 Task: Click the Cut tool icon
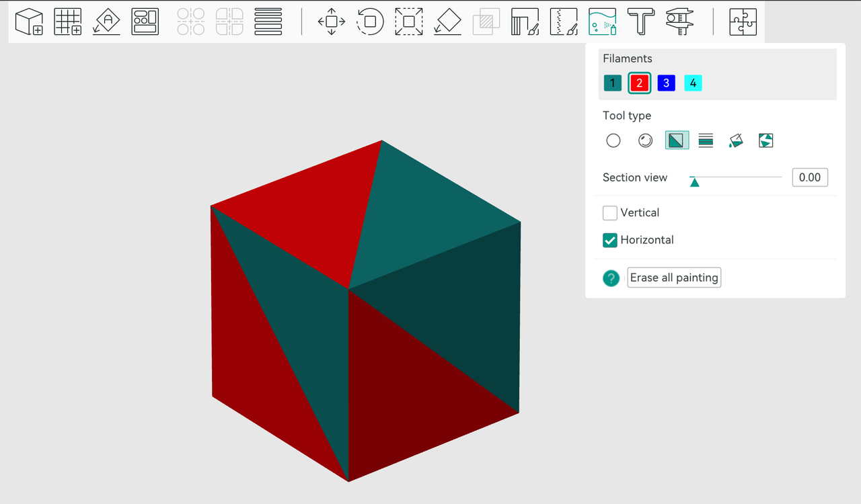point(487,22)
